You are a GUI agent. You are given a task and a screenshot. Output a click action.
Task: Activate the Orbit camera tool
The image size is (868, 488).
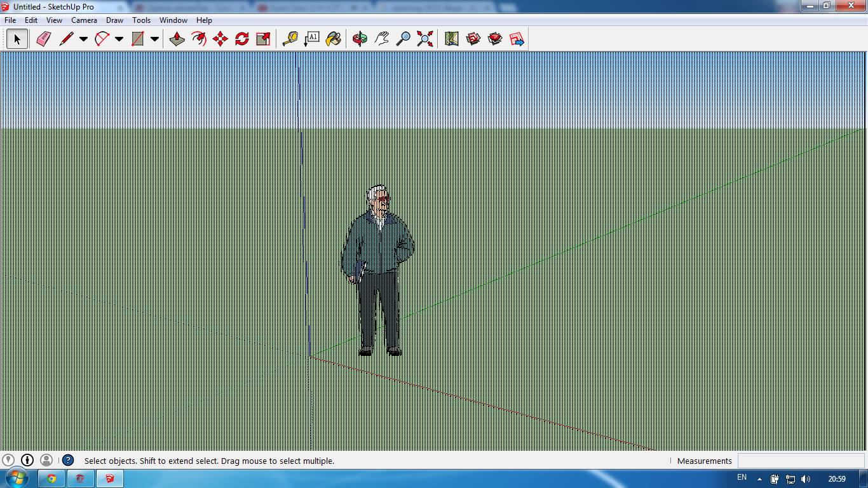(x=360, y=39)
